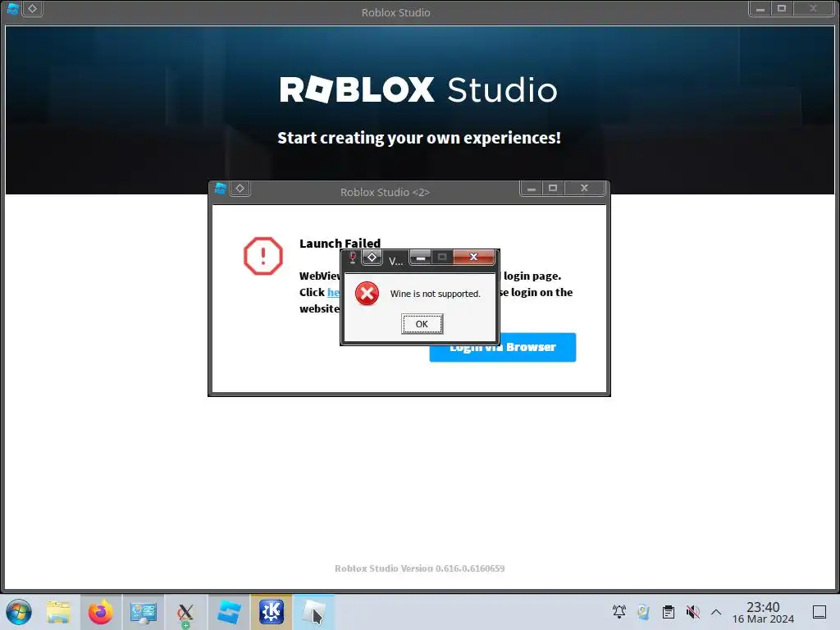The height and width of the screenshot is (630, 840).
Task: Launch Firefox from the taskbar
Action: pyautogui.click(x=101, y=612)
